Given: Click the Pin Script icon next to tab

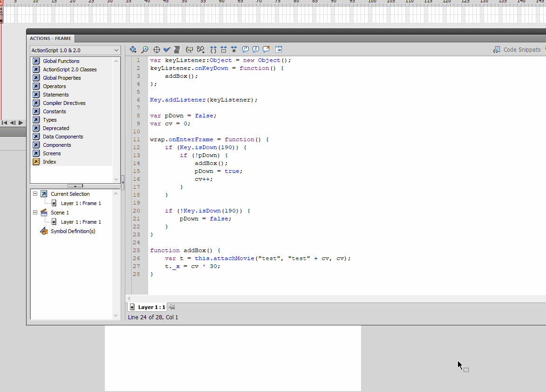Looking at the screenshot, I should pos(171,307).
